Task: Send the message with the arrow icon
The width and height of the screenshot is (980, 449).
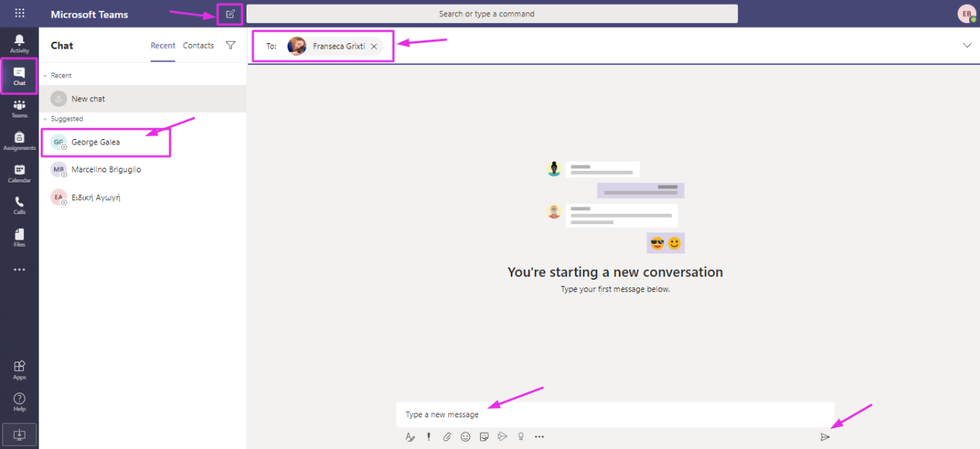Action: point(825,437)
